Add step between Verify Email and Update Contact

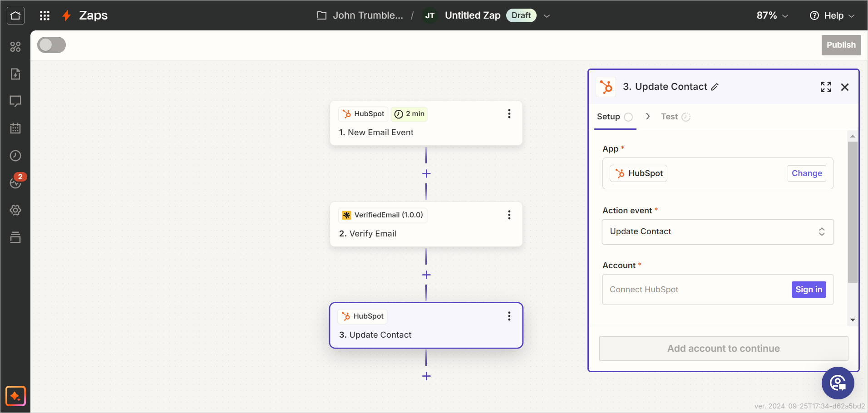tap(426, 275)
